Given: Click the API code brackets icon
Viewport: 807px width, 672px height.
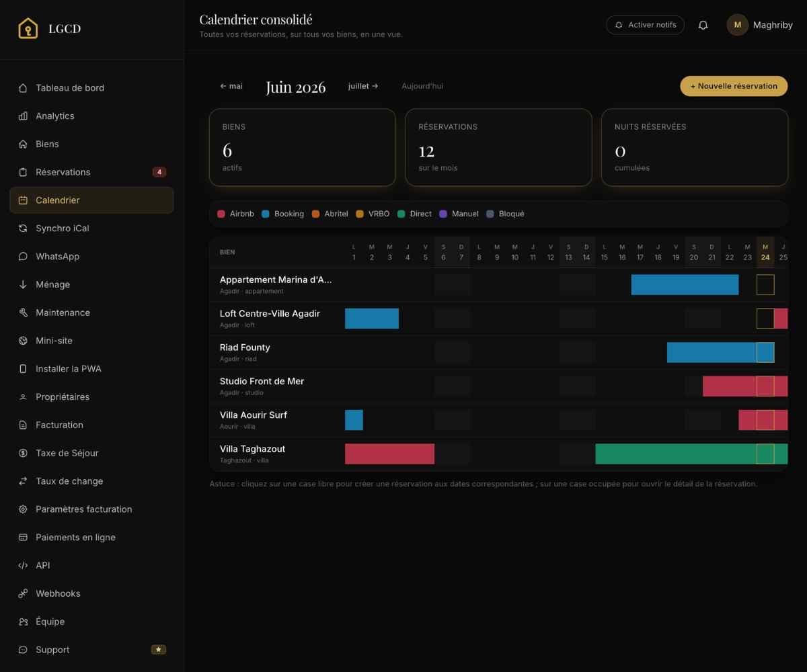Looking at the screenshot, I should (23, 565).
